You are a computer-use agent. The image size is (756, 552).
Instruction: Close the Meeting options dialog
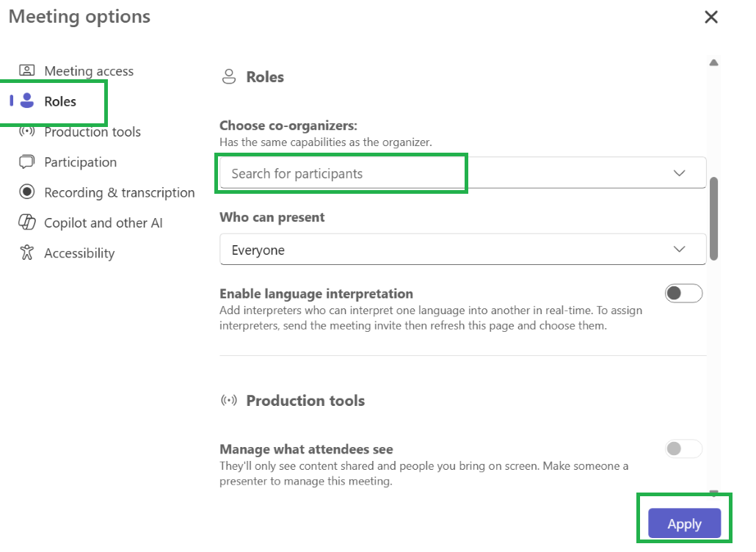tap(711, 18)
